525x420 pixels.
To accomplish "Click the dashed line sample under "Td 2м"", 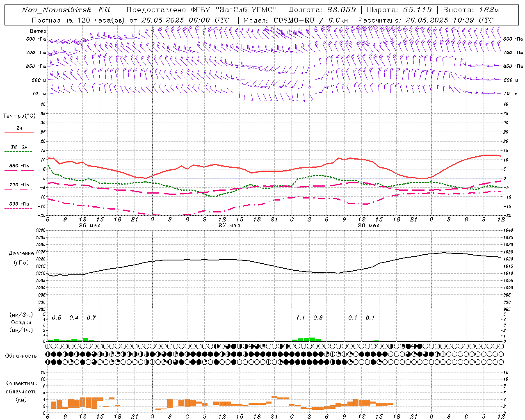I will click(19, 152).
